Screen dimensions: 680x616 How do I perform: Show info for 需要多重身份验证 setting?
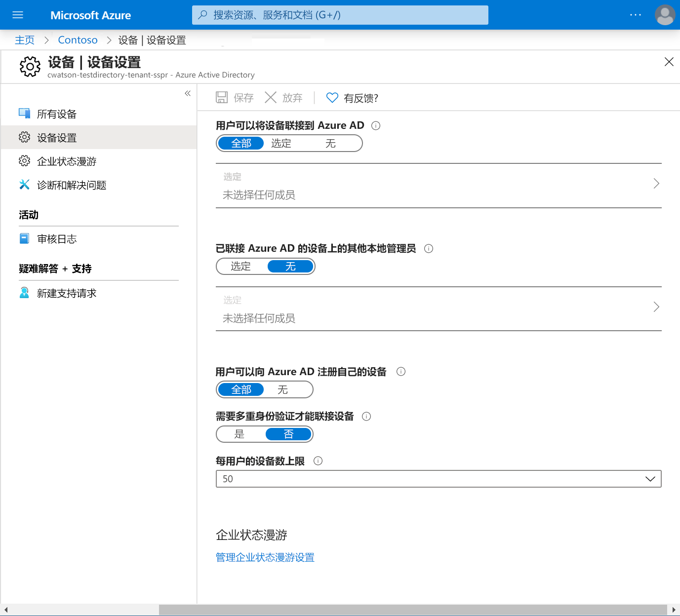point(366,416)
